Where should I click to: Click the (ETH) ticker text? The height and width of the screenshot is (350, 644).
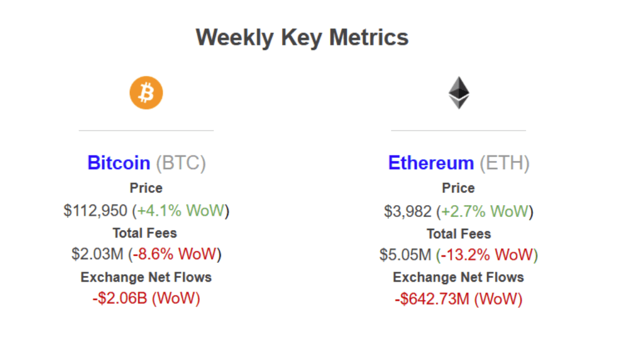(504, 163)
